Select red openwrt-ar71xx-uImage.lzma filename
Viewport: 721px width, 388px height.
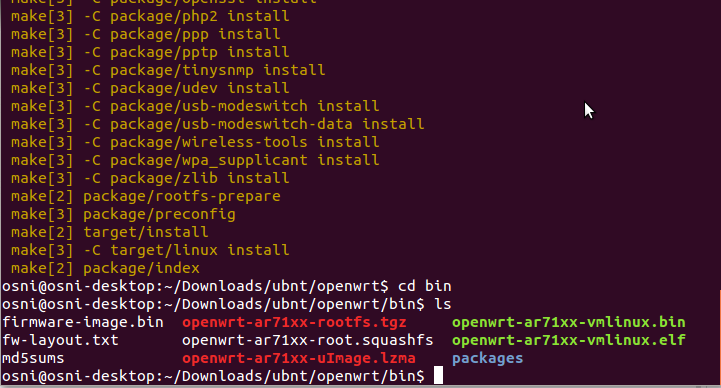coord(299,358)
